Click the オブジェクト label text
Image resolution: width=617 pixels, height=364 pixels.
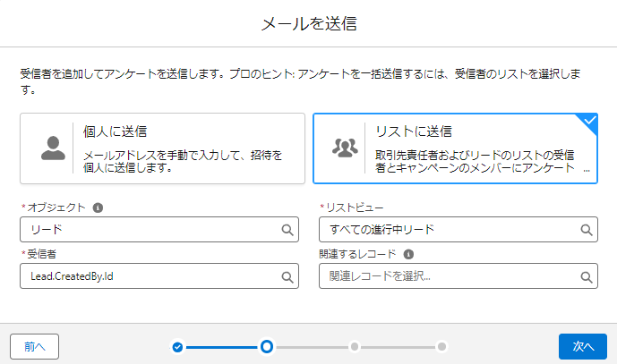point(56,207)
